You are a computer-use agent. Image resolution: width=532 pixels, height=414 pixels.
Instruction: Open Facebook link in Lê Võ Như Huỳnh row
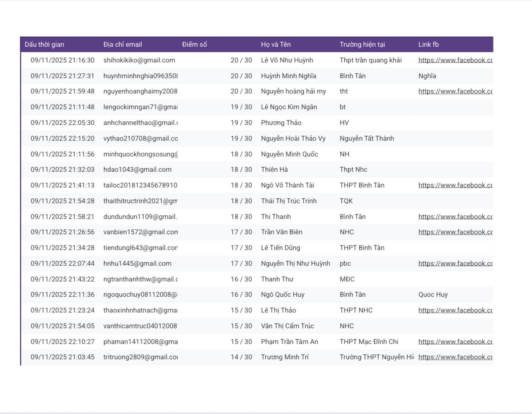[455, 60]
